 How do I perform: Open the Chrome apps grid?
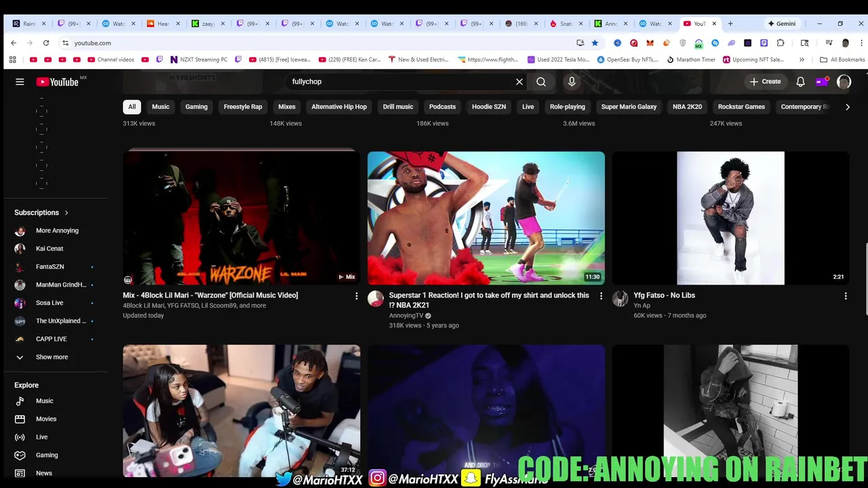click(x=12, y=60)
